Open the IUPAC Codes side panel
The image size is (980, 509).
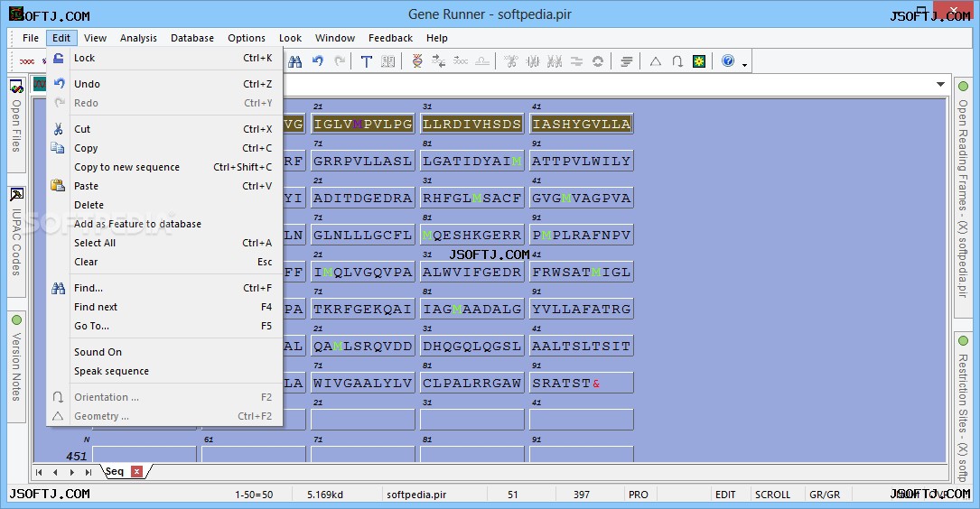16,241
